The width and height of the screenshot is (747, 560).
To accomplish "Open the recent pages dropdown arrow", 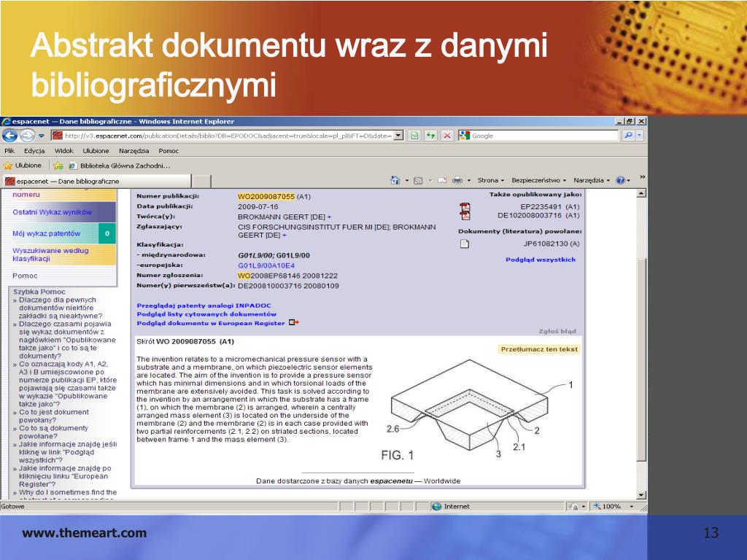I will (x=42, y=136).
